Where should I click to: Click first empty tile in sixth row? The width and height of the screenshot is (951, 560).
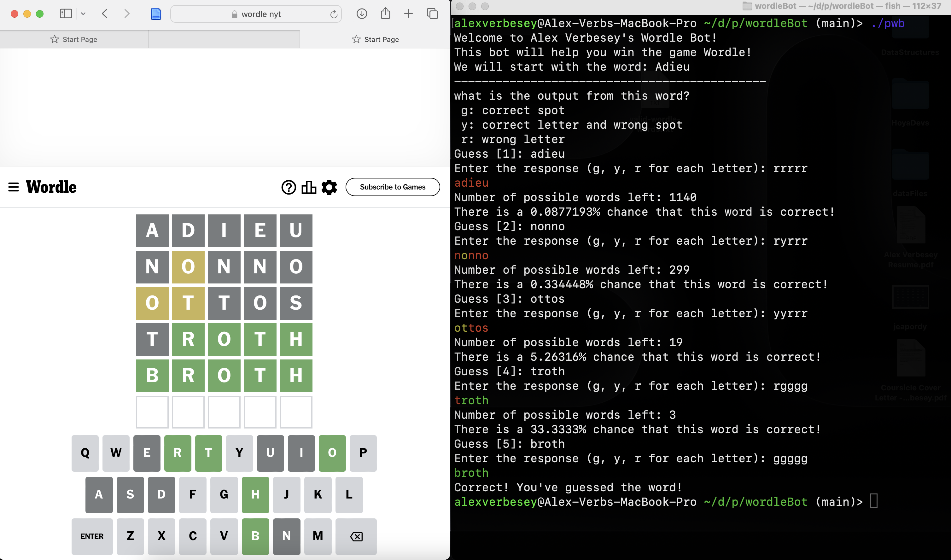tap(152, 412)
